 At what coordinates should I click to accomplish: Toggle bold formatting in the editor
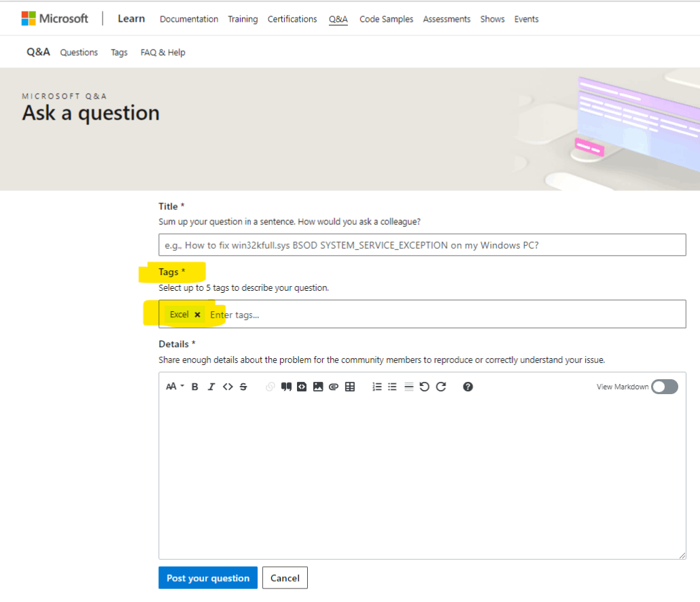coord(194,387)
